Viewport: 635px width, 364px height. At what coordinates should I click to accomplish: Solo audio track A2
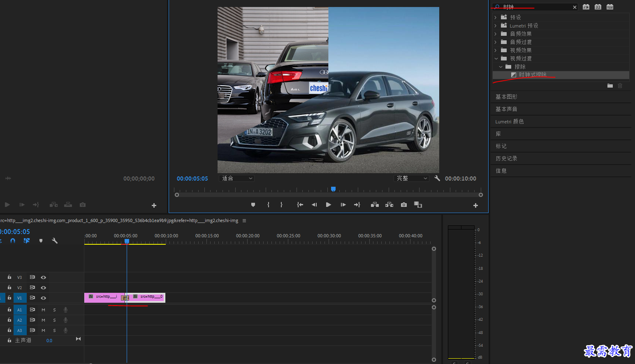[54, 320]
